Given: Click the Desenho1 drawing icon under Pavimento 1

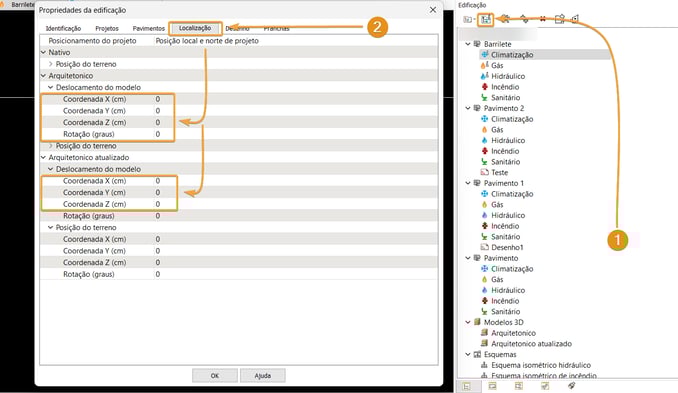Looking at the screenshot, I should coord(485,247).
